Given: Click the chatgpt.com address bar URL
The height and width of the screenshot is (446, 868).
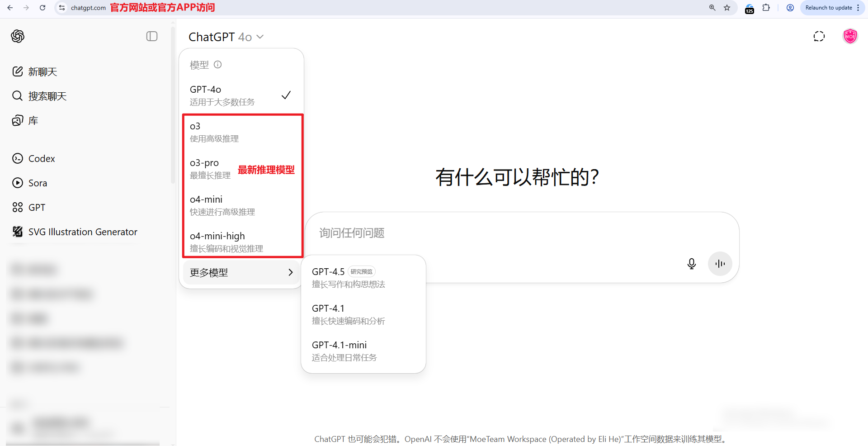Looking at the screenshot, I should tap(88, 8).
